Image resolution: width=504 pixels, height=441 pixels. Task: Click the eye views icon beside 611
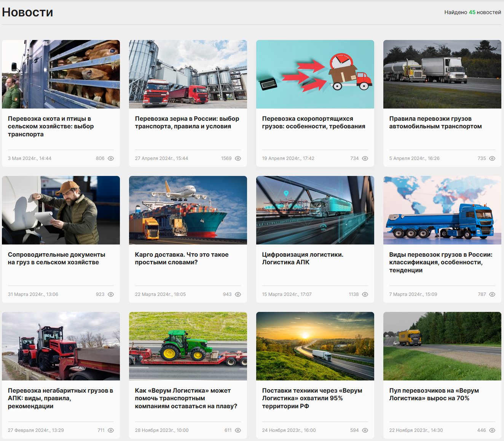[238, 430]
